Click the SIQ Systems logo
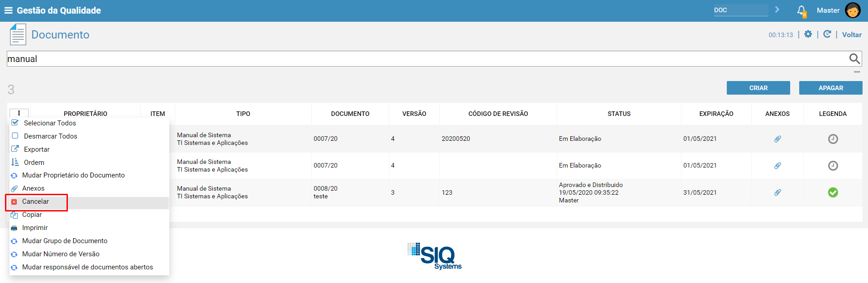The image size is (868, 283). tap(434, 256)
